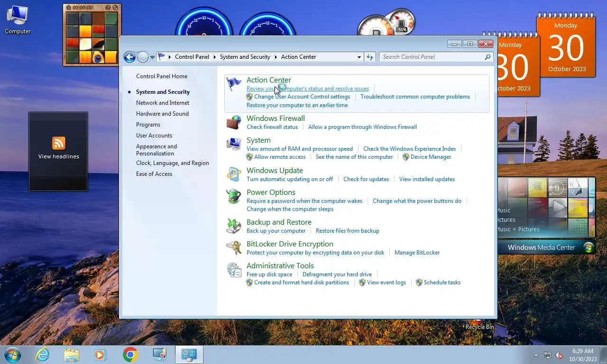The image size is (607, 364).
Task: Open View event logs link
Action: 386,282
